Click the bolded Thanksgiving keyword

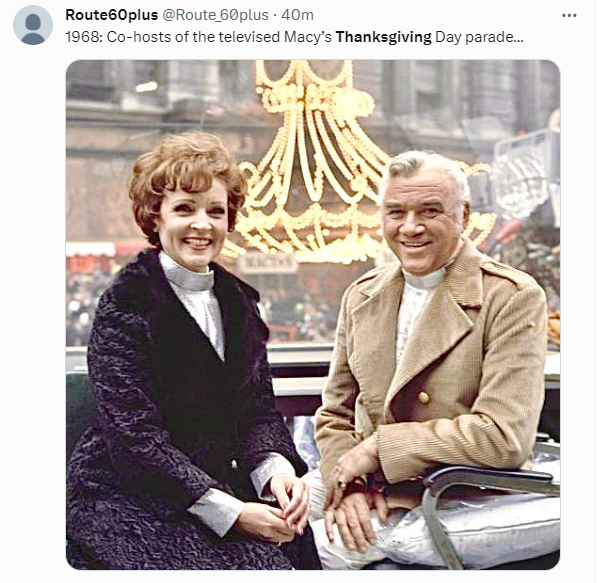(383, 37)
